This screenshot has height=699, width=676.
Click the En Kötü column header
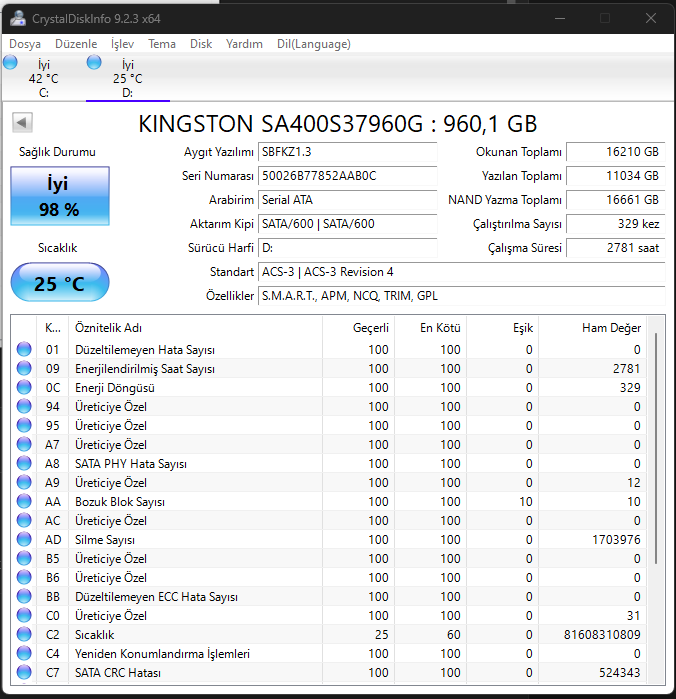click(431, 328)
